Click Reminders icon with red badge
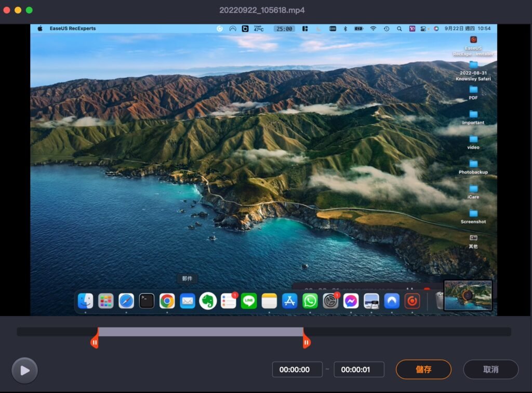The height and width of the screenshot is (393, 532). pyautogui.click(x=229, y=300)
